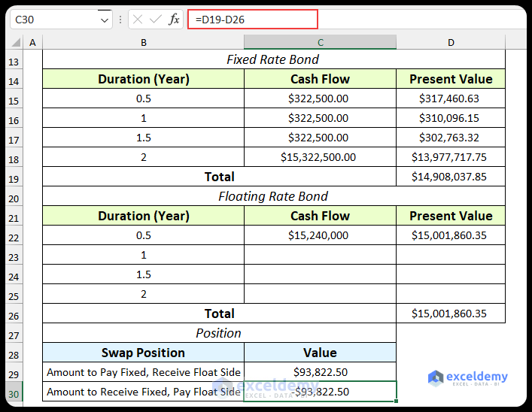Image resolution: width=532 pixels, height=412 pixels.
Task: Click the three-dot Name Box resize handle
Action: [x=120, y=20]
